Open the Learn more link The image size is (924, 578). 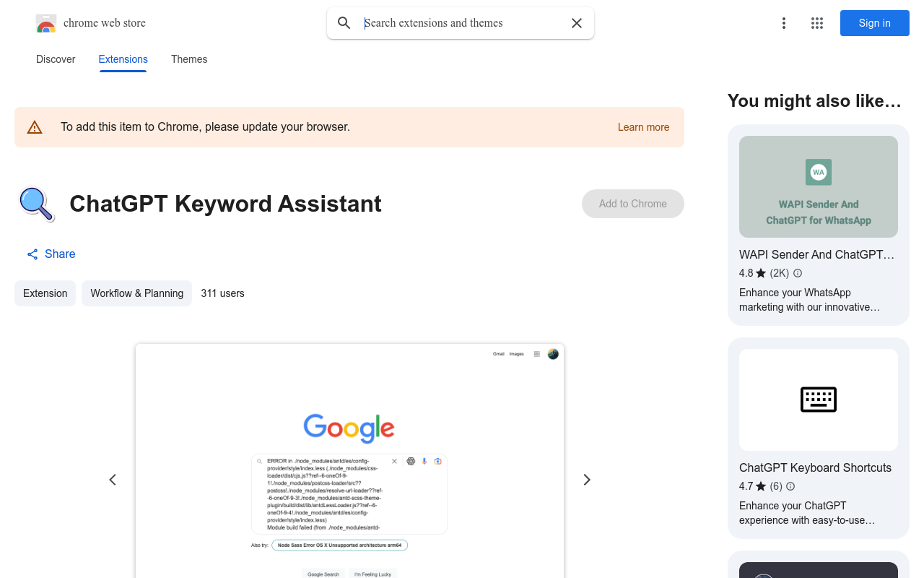[x=643, y=127]
